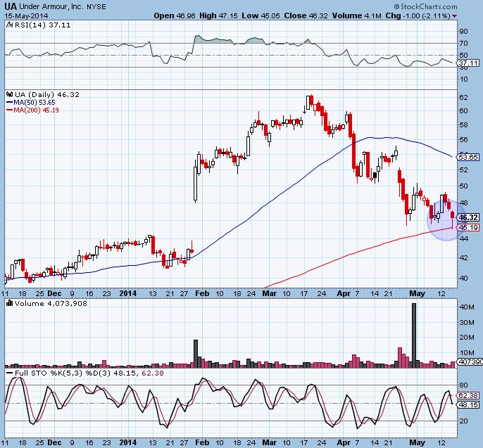Viewport: 483px width, 448px height.
Task: Click the RSI 37.11 value tag on right axis
Action: click(468, 63)
